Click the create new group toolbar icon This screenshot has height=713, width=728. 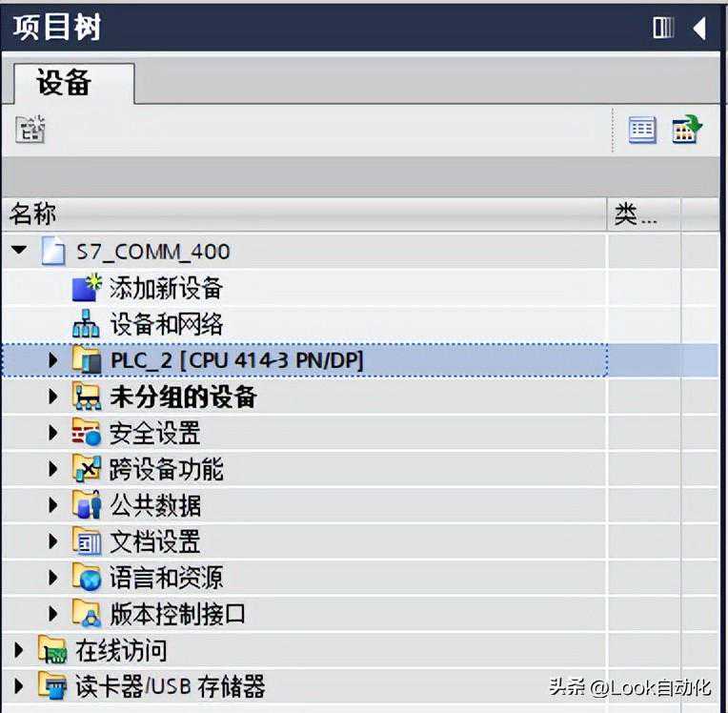[30, 129]
